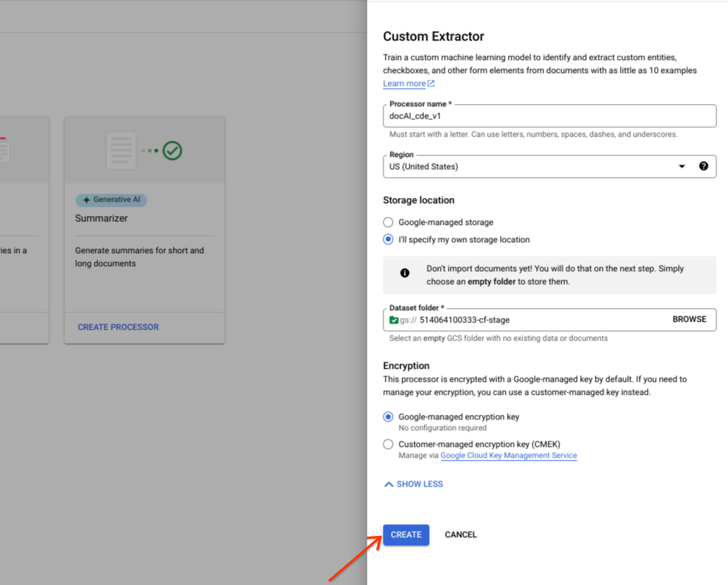Viewport: 728px width, 585px height.
Task: Click the help icon beside the Region dropdown
Action: tap(704, 166)
